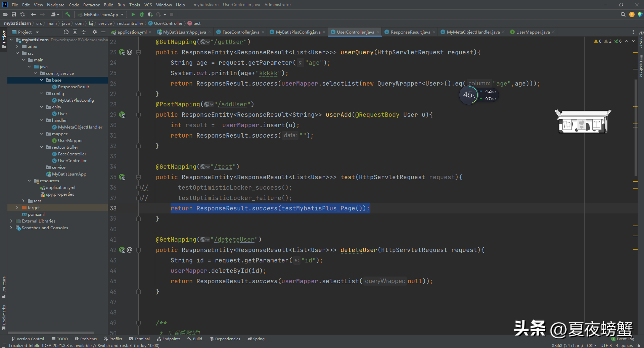Start debugging with the green bug icon
The height and width of the screenshot is (348, 644).
[x=142, y=14]
